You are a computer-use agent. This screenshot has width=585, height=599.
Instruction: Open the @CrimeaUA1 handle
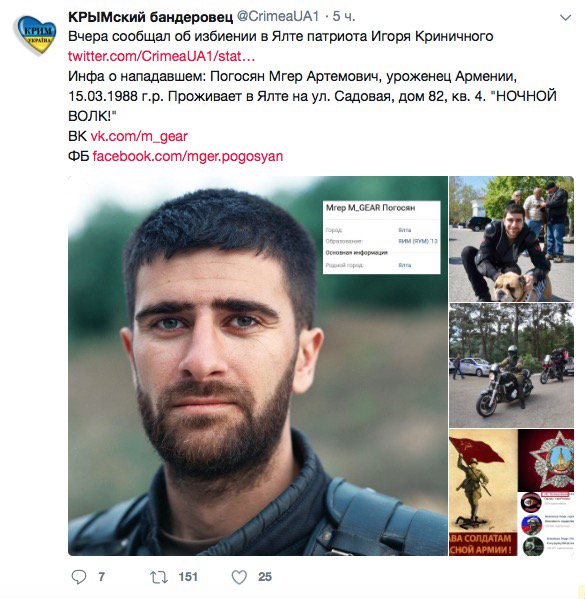(x=278, y=16)
